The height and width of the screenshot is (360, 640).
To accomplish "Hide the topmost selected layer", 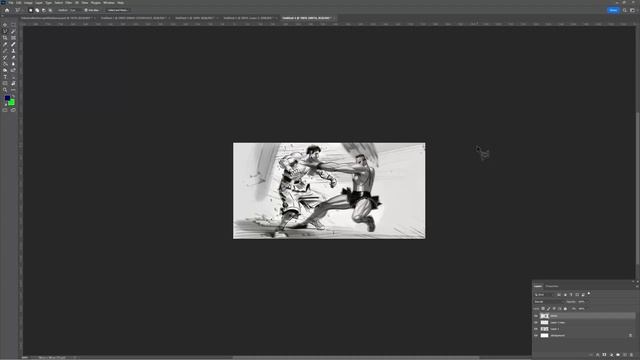I will click(535, 316).
